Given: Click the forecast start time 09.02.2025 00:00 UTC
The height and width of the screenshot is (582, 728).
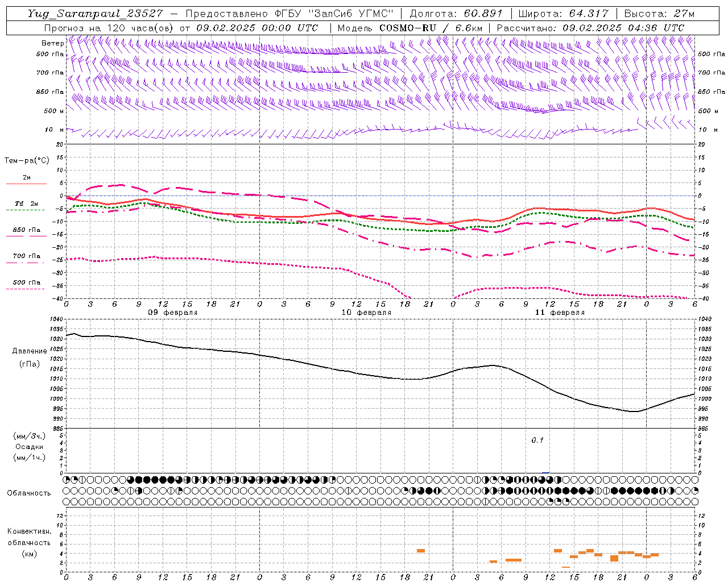Looking at the screenshot, I should 257,28.
